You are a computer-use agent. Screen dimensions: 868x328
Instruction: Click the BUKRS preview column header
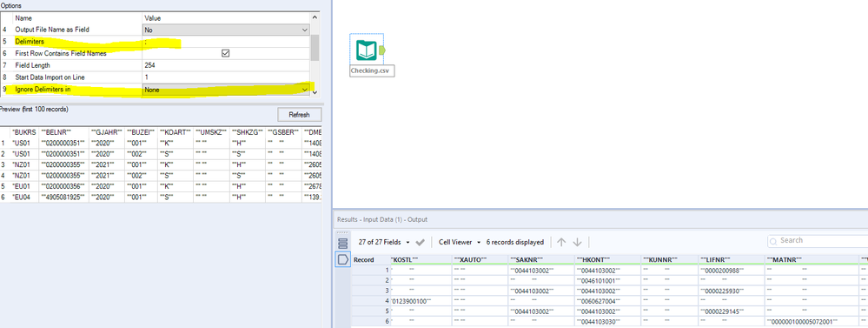click(x=23, y=132)
